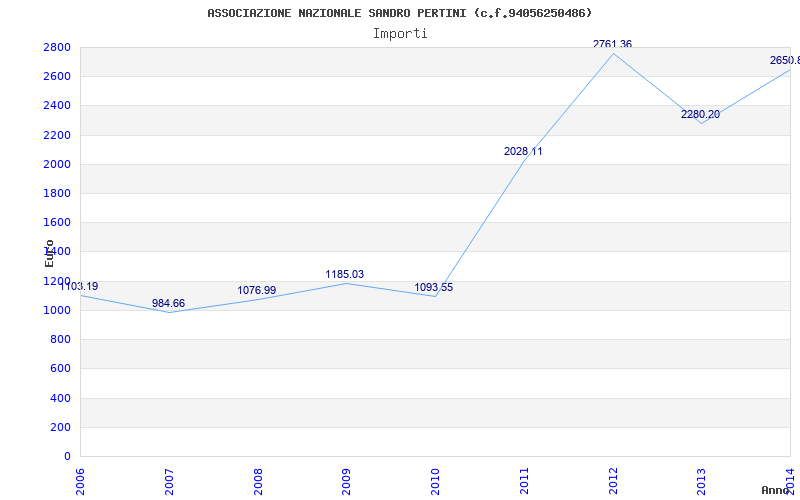Image resolution: width=800 pixels, height=500 pixels.
Task: Click the 2000 y-axis tick label
Action: point(57,164)
